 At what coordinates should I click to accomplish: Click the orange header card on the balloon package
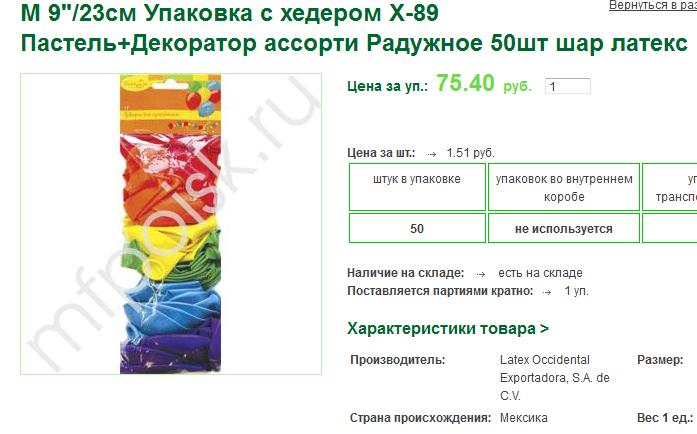(x=171, y=105)
